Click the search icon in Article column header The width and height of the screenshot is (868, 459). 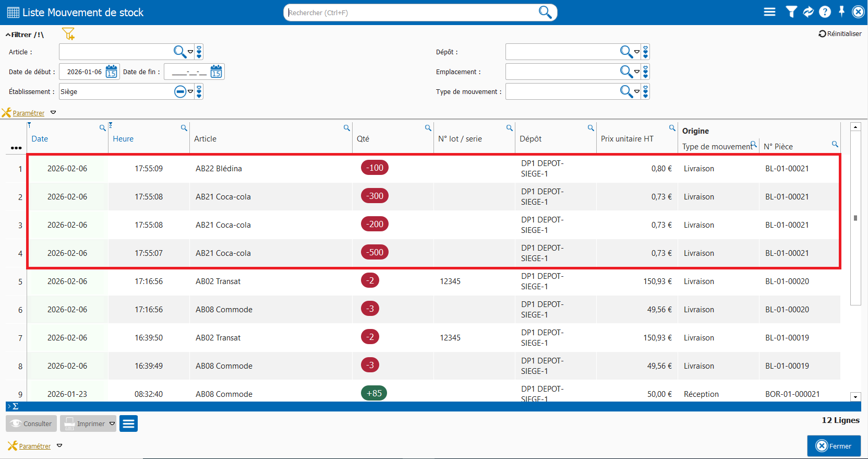coord(346,128)
